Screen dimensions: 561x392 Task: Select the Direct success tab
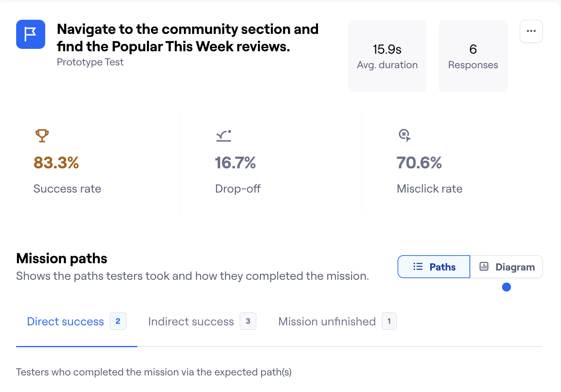pos(65,321)
